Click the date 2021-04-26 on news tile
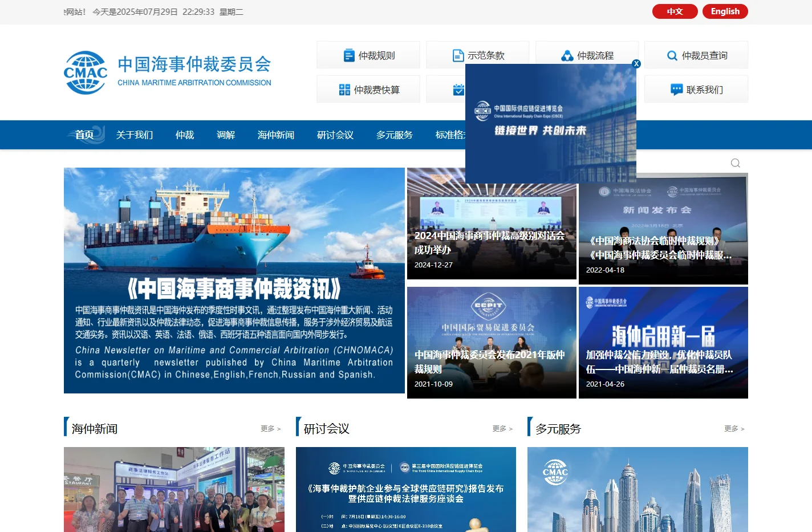 click(605, 384)
